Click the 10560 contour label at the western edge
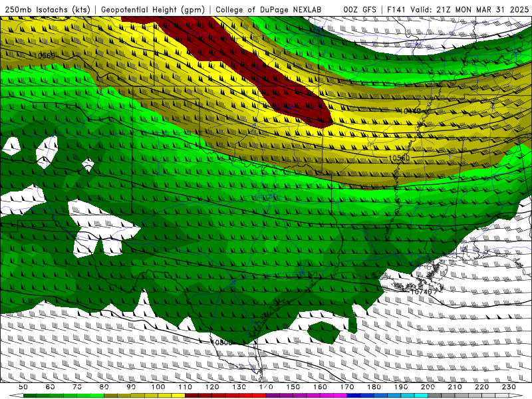 click(44, 56)
